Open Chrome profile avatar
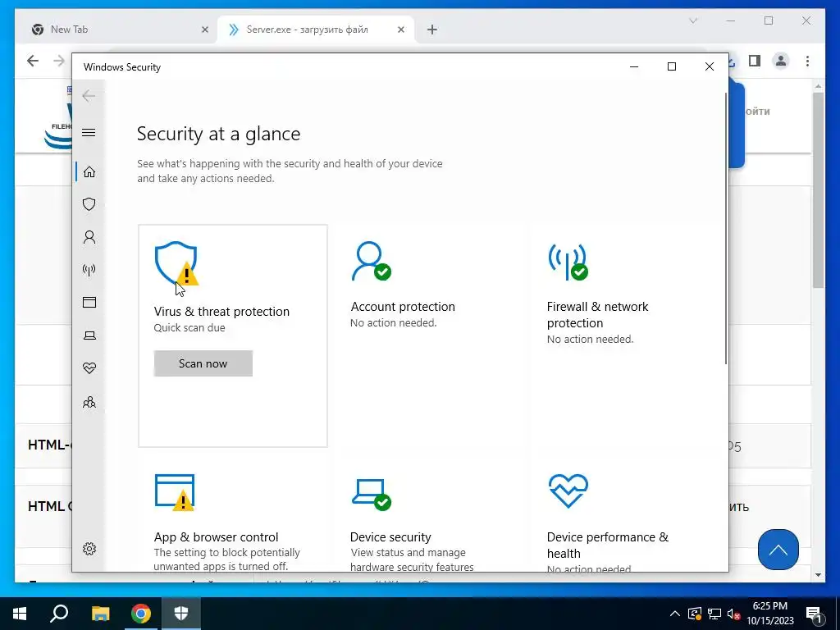The width and height of the screenshot is (840, 630). pyautogui.click(x=781, y=61)
